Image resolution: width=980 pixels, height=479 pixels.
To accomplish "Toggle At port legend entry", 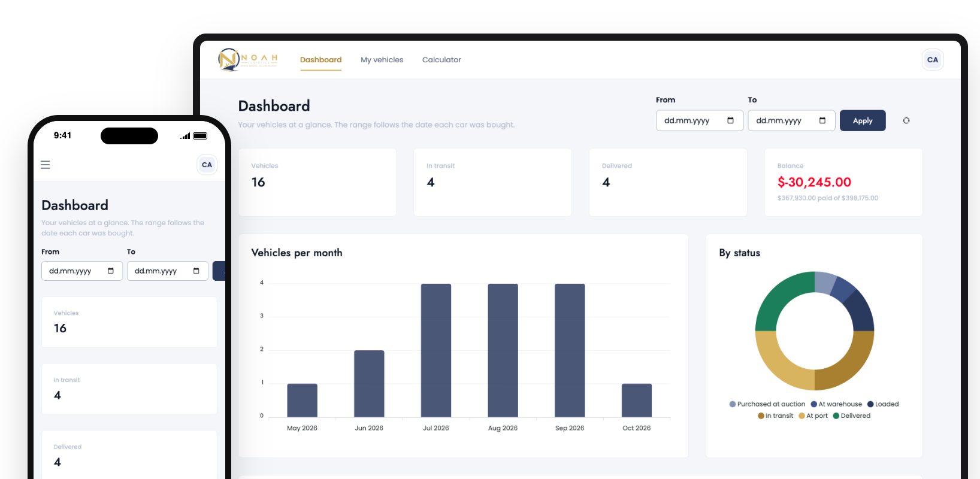I will [x=813, y=416].
